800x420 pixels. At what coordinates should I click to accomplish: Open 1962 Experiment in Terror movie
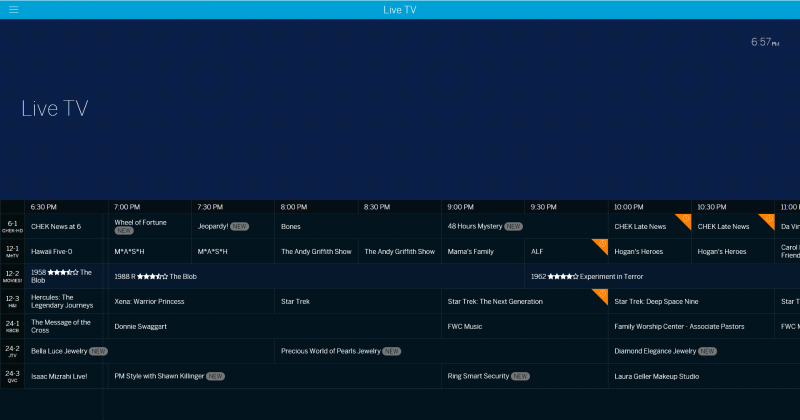coord(662,277)
